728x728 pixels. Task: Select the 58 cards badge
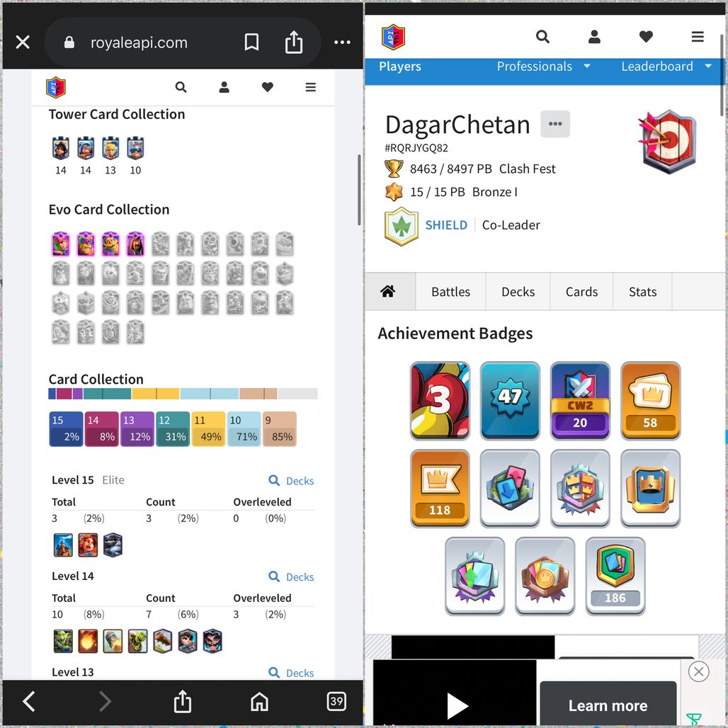click(x=651, y=401)
